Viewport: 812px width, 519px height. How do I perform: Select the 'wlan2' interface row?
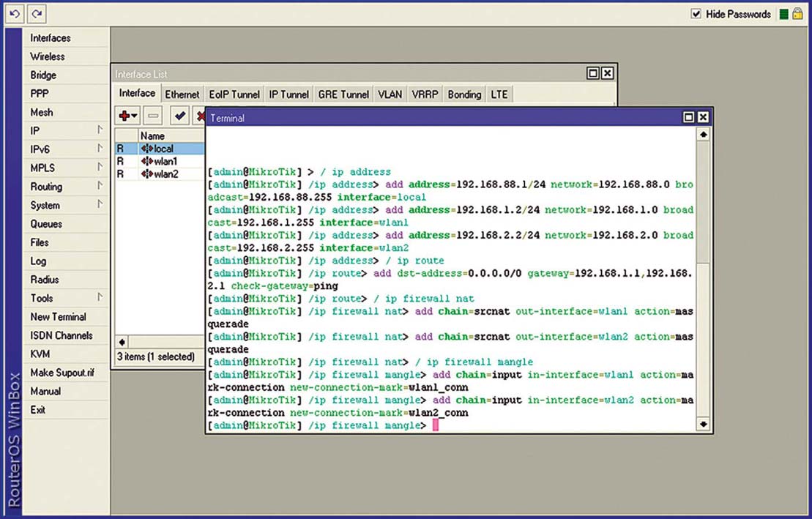coord(160,174)
